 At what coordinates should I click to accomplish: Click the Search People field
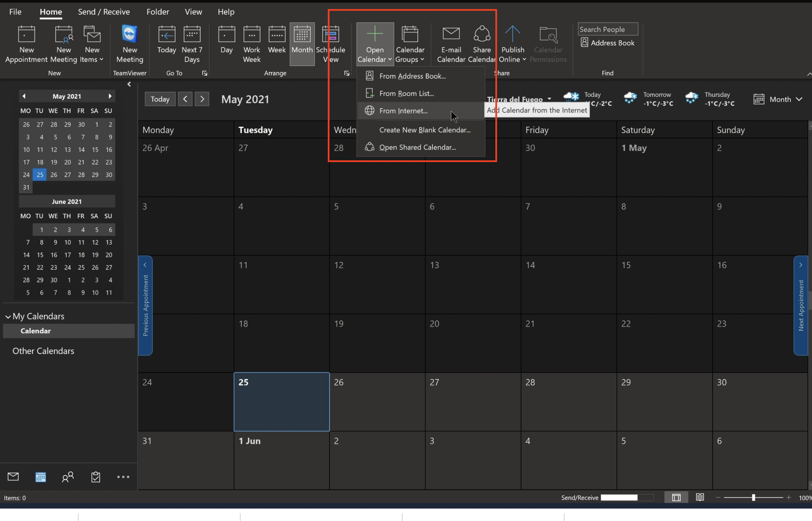pos(608,29)
